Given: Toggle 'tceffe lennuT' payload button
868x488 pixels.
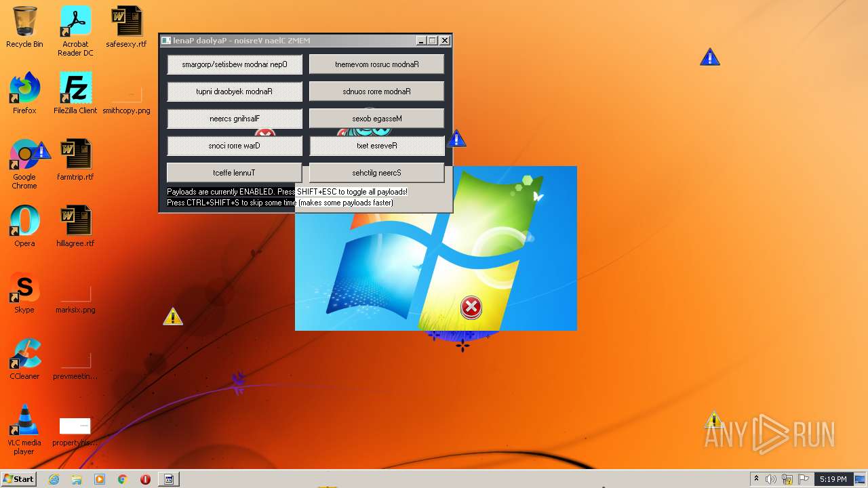Looking at the screenshot, I should [x=235, y=173].
